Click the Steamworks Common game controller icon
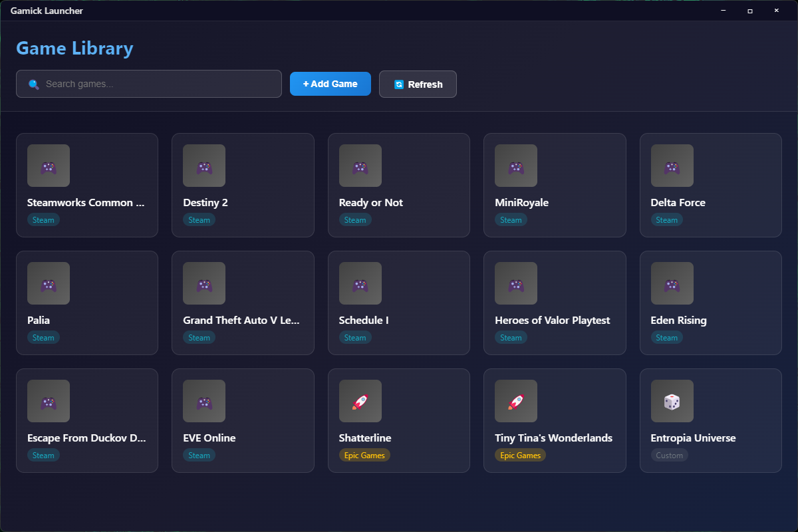 (49, 166)
